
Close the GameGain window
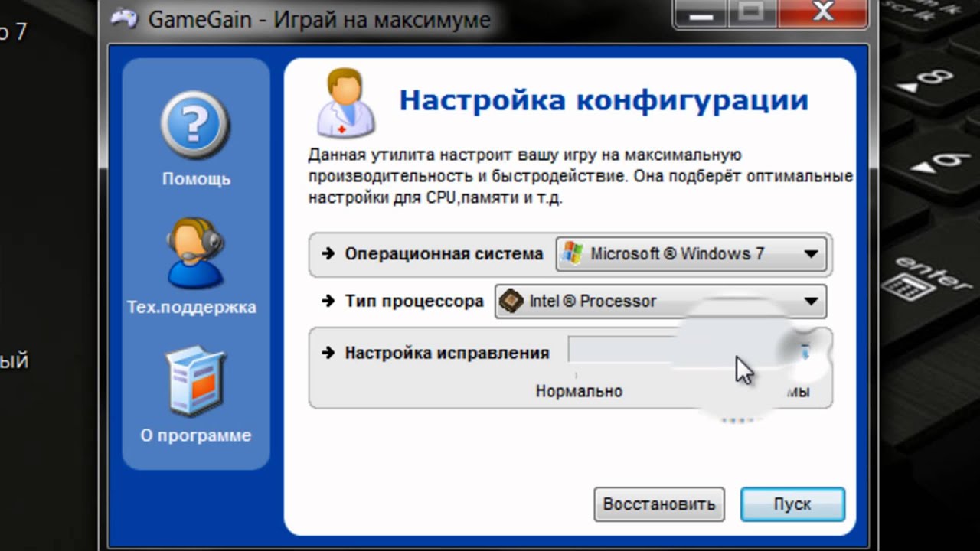823,13
